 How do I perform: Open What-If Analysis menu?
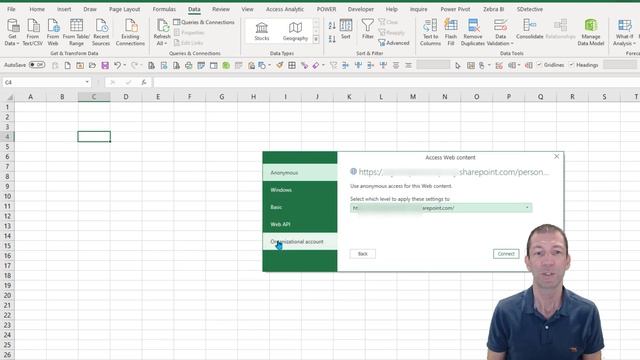624,32
